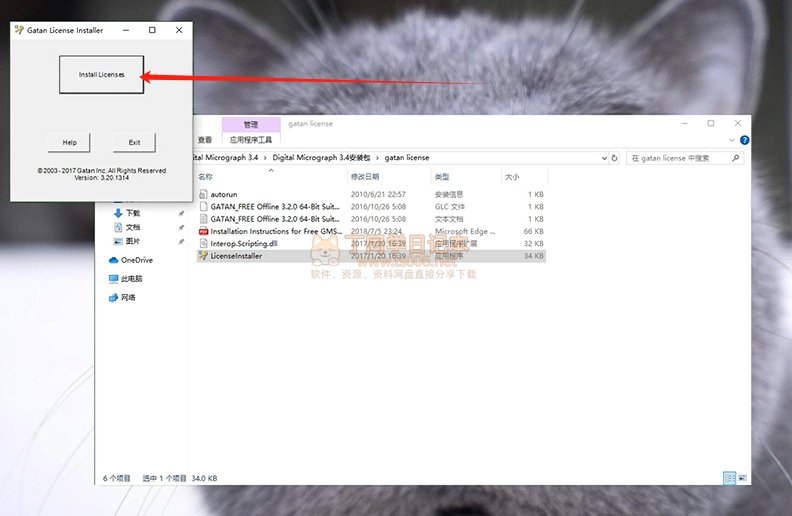Refresh the gatan license folder view
Image resolution: width=792 pixels, height=516 pixels.
[x=614, y=158]
